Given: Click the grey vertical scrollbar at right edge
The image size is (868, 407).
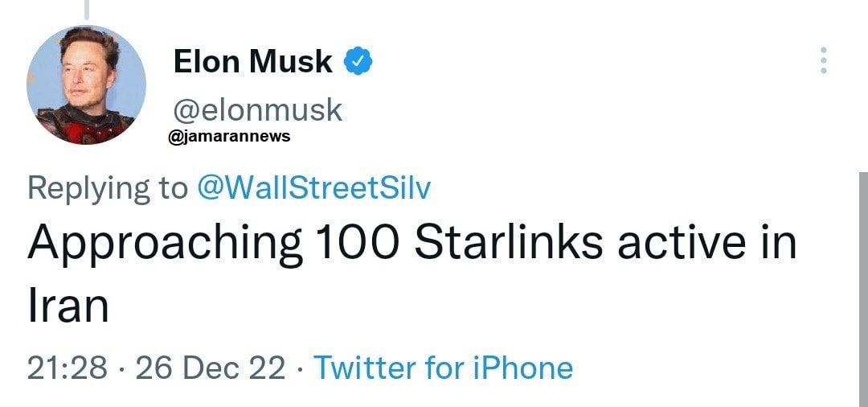Looking at the screenshot, I should [x=863, y=290].
